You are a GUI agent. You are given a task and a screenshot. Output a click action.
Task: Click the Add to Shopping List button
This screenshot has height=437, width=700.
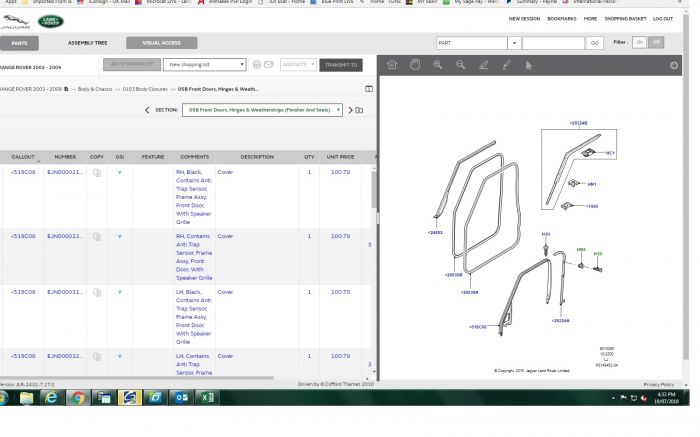132,64
